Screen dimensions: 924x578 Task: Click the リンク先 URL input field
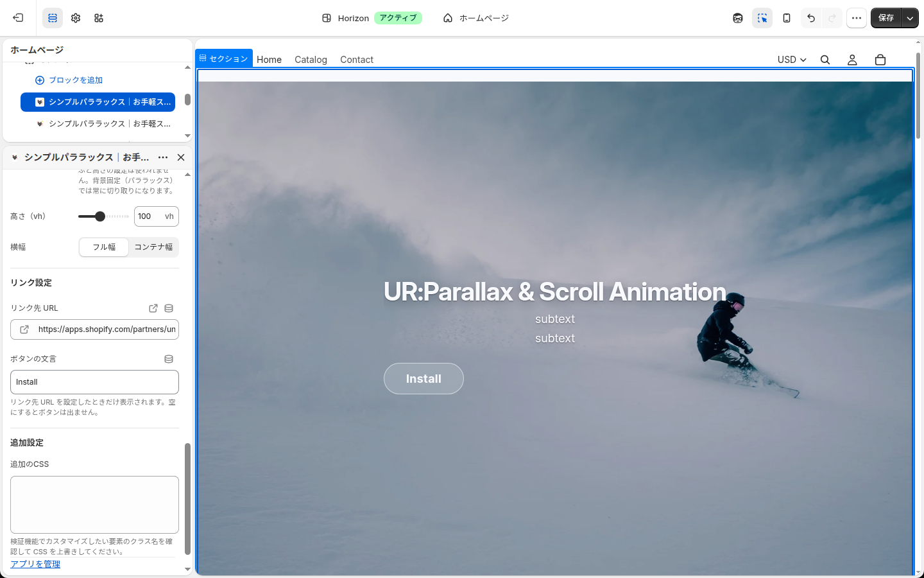coord(94,329)
